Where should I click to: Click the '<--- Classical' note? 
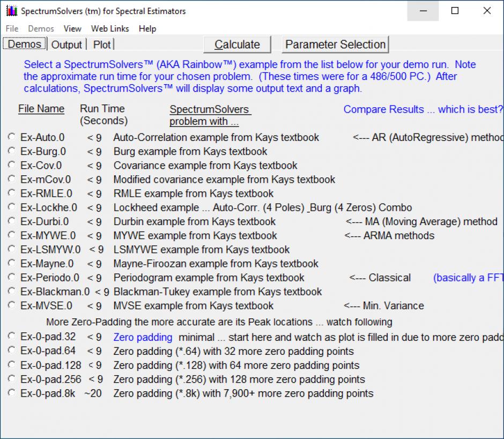point(380,278)
